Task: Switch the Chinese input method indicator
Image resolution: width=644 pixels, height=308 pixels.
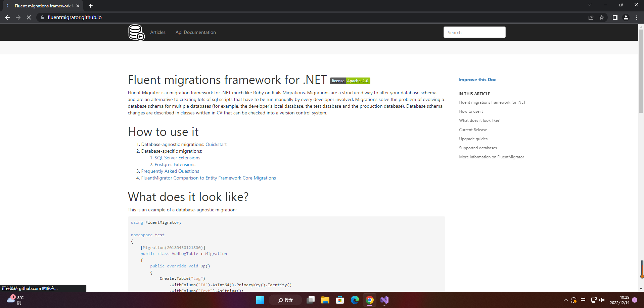Action: pyautogui.click(x=583, y=300)
